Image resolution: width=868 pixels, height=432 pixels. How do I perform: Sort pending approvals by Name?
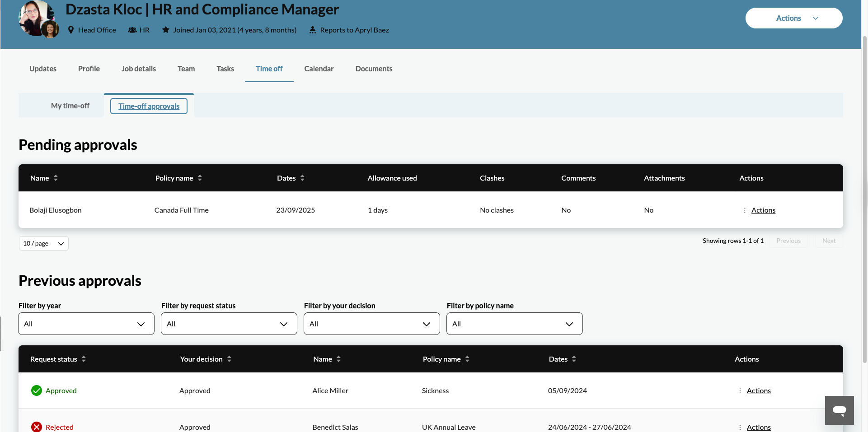[x=56, y=178]
